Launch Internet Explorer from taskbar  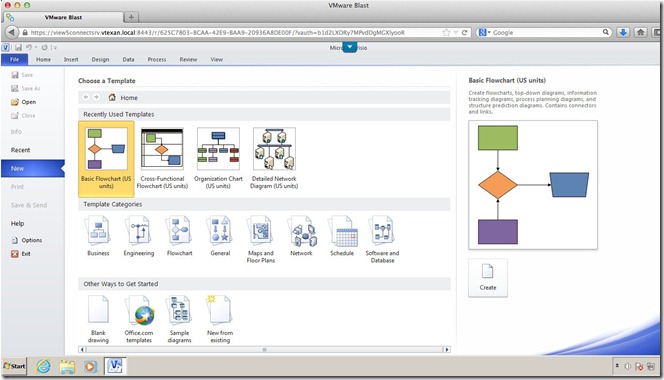(43, 366)
